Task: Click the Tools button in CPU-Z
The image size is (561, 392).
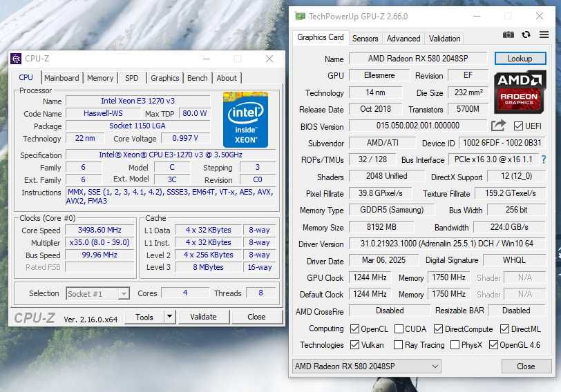Action: (x=144, y=317)
